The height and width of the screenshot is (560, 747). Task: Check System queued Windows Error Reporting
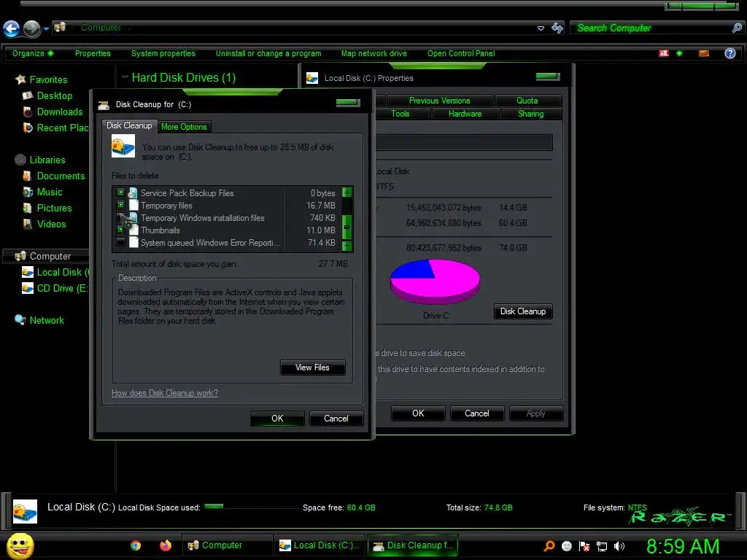[x=120, y=242]
